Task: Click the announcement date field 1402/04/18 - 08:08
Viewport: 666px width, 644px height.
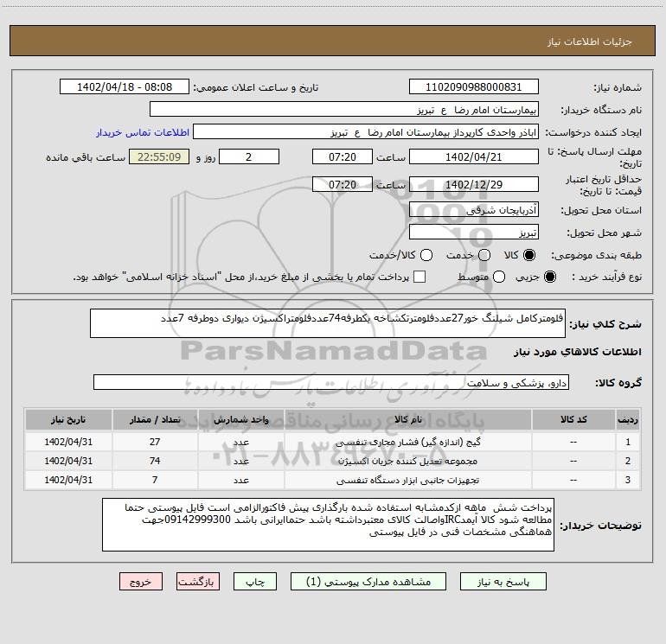Action: [125, 87]
